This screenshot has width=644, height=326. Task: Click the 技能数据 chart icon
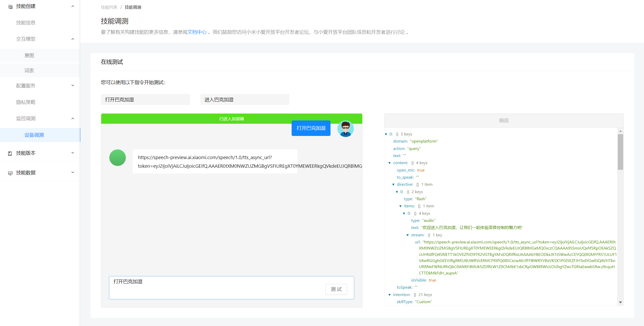point(10,173)
